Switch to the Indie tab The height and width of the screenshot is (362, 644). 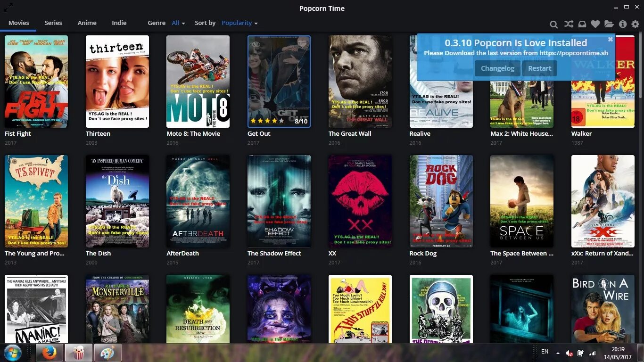coord(119,23)
